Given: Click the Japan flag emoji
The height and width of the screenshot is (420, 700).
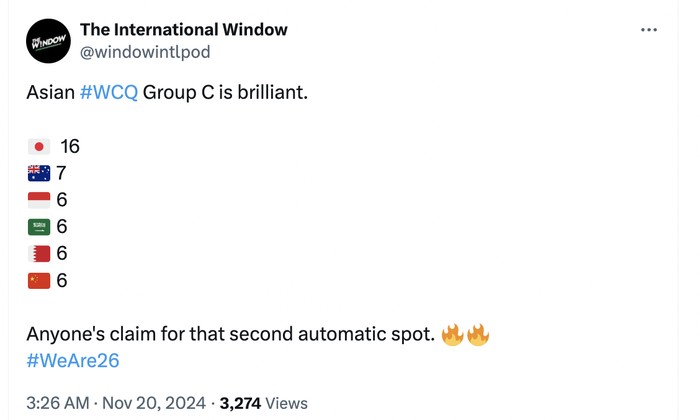Looking at the screenshot, I should (39, 146).
